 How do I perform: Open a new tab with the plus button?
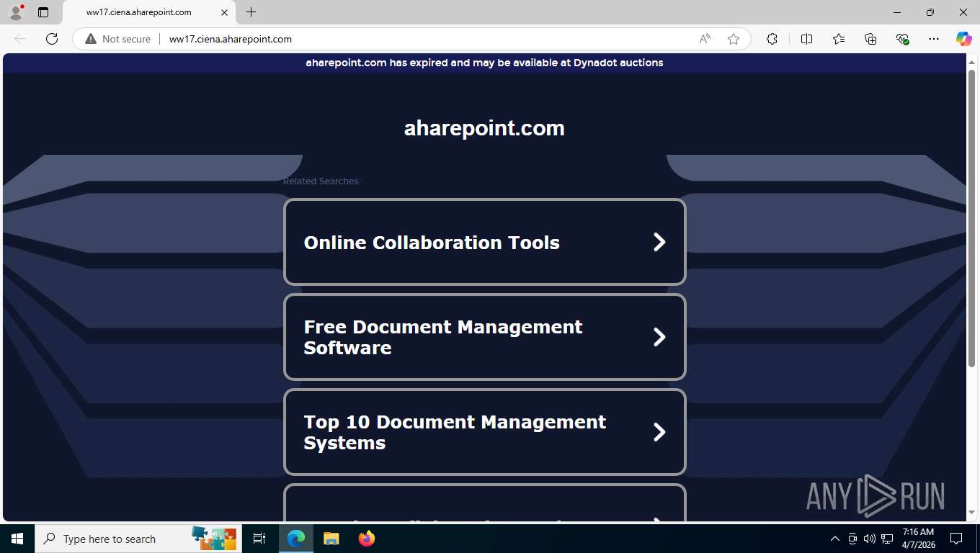[x=251, y=12]
